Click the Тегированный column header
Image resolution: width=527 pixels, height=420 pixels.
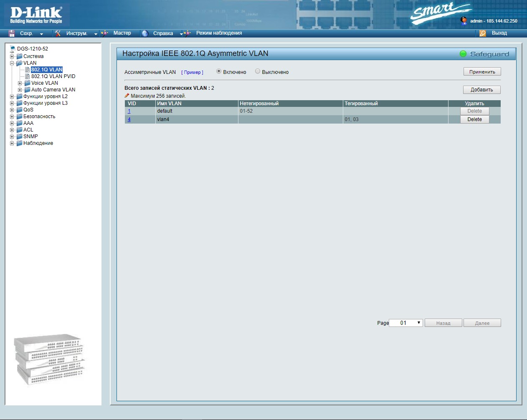[x=395, y=104]
